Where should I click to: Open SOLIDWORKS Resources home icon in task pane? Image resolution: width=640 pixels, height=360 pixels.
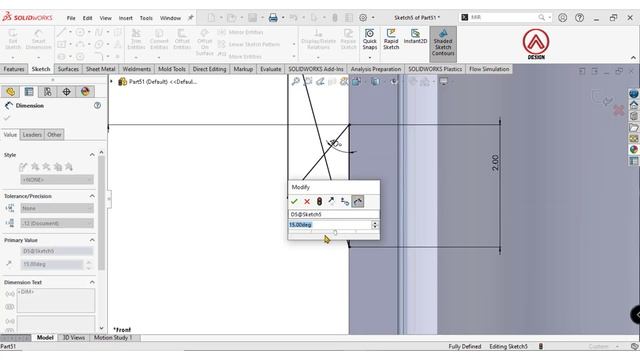tap(633, 104)
